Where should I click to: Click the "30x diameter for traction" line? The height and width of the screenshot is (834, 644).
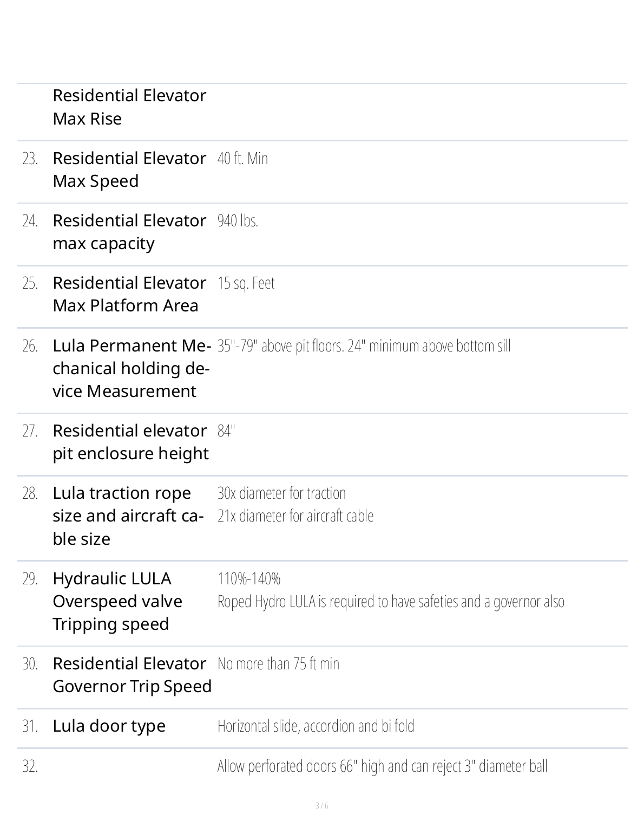tap(281, 493)
